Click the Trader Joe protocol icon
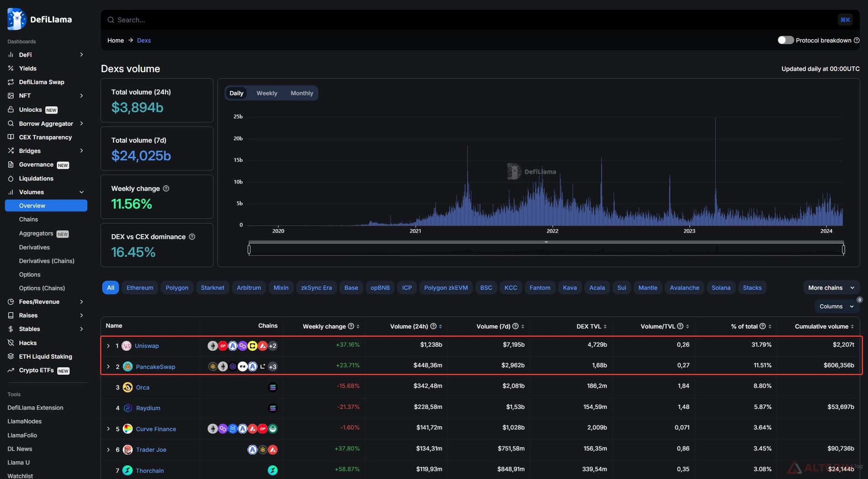The height and width of the screenshot is (479, 868). pos(127,450)
